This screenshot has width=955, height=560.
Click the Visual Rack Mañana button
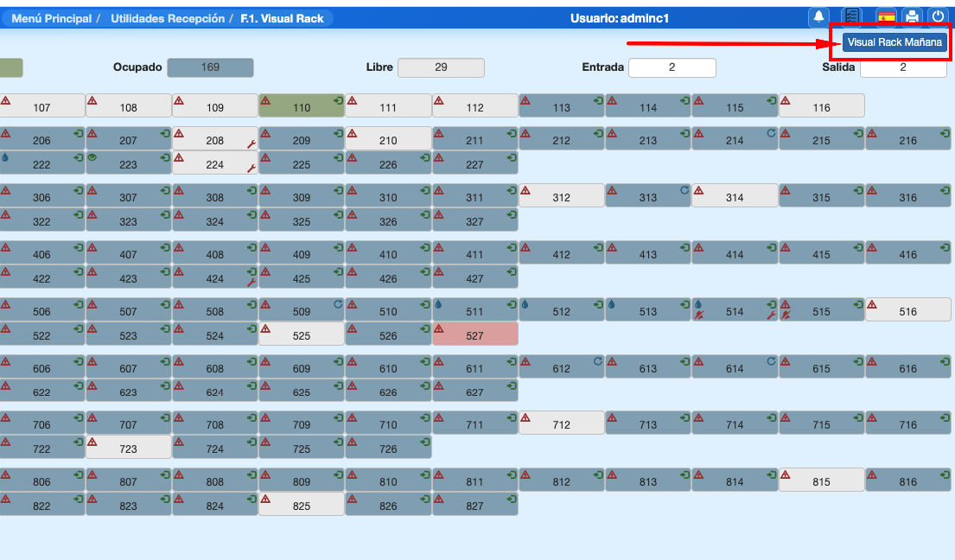[x=895, y=42]
